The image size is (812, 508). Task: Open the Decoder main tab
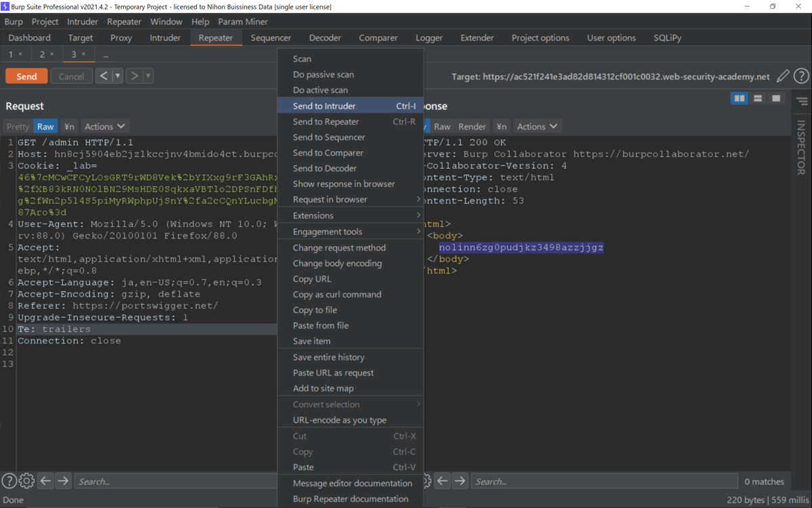coord(325,38)
